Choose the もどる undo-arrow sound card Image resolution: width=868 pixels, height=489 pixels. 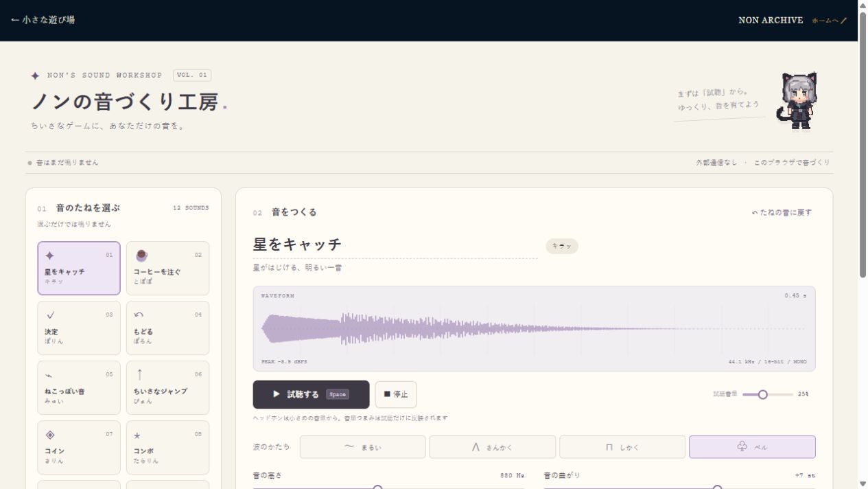point(167,328)
